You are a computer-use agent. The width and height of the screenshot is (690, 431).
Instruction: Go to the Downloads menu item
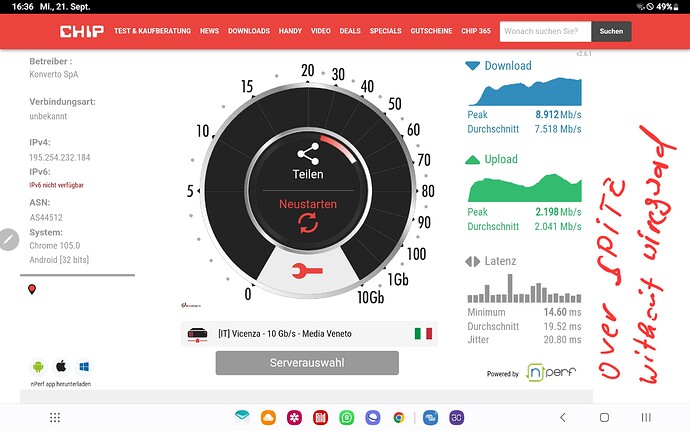pyautogui.click(x=248, y=31)
